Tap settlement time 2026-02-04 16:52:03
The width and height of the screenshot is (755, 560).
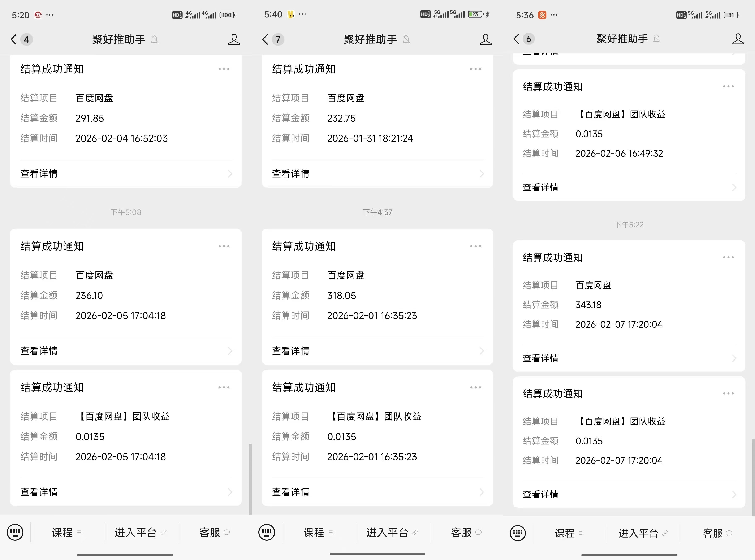tap(122, 138)
